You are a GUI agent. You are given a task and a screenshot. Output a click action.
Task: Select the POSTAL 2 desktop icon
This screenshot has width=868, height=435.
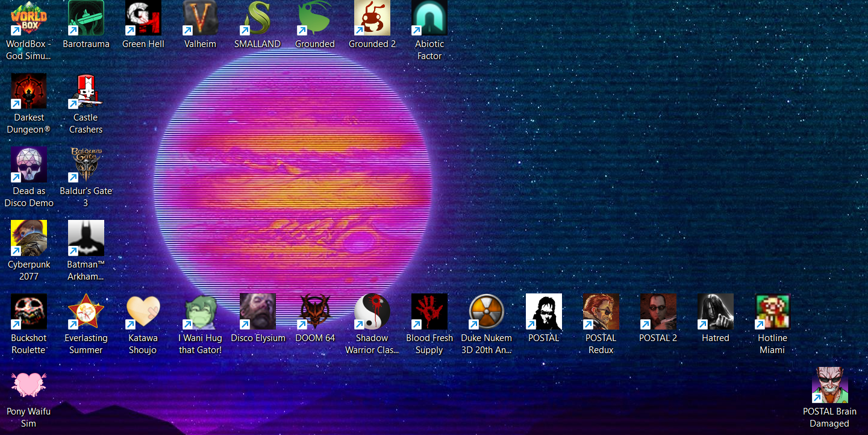[x=658, y=312]
